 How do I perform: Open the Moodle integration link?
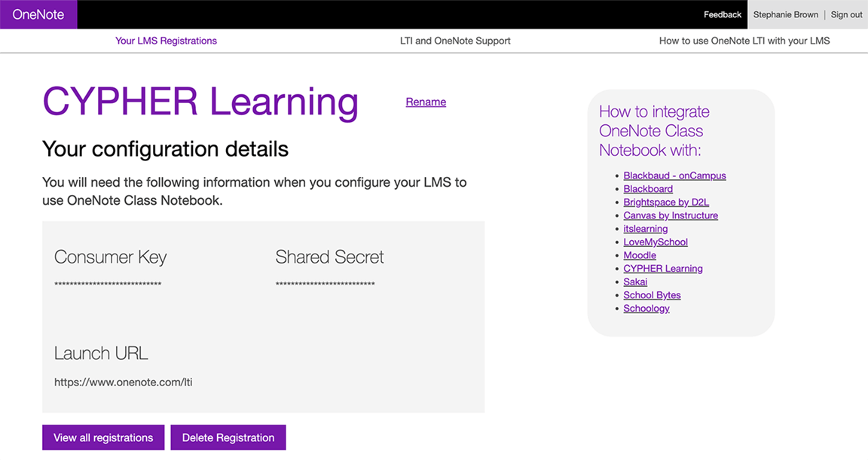tap(640, 255)
